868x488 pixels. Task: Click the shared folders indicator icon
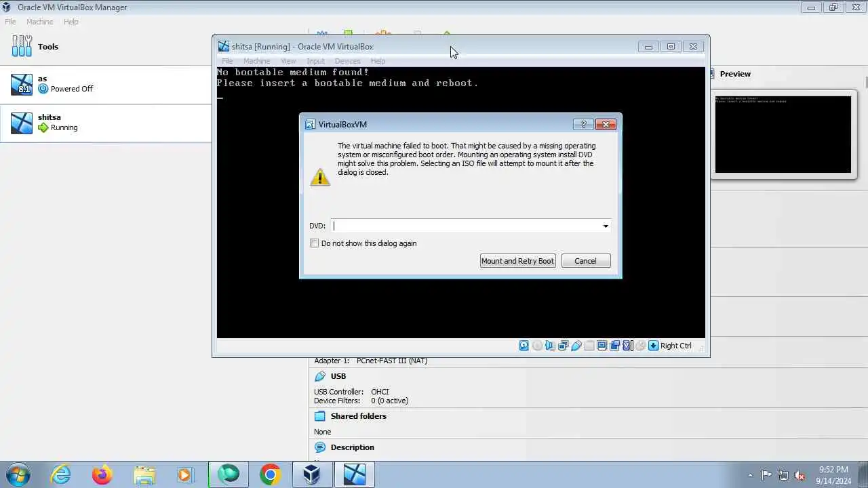coord(589,346)
